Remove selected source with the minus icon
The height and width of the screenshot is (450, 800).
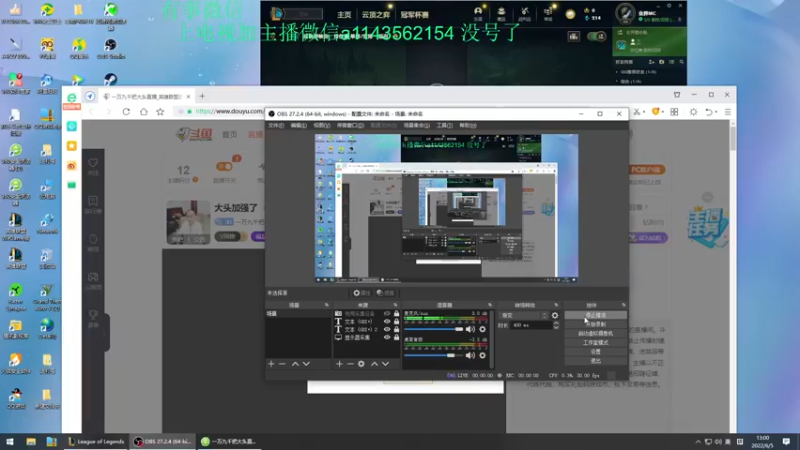[350, 364]
